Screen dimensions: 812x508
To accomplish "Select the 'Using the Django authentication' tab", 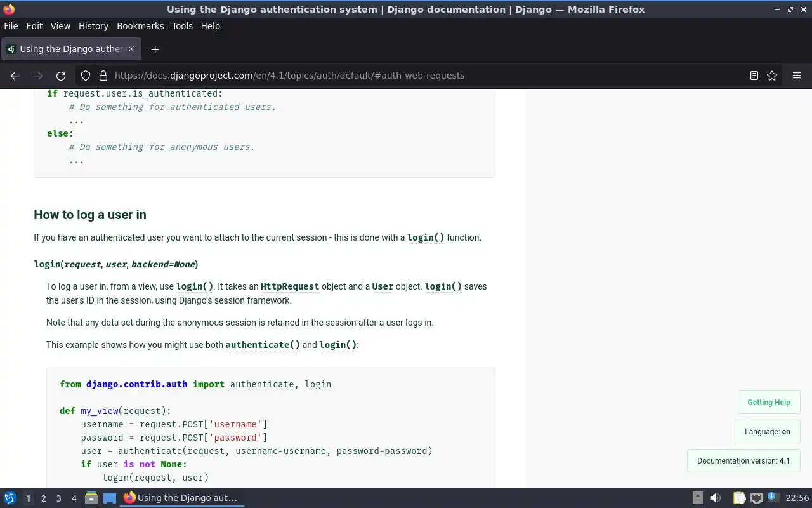I will (71, 49).
